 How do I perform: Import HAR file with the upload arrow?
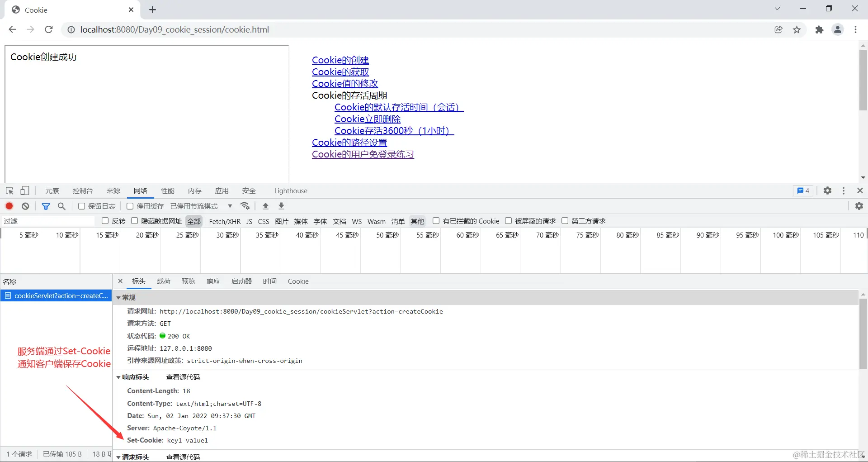(x=266, y=206)
